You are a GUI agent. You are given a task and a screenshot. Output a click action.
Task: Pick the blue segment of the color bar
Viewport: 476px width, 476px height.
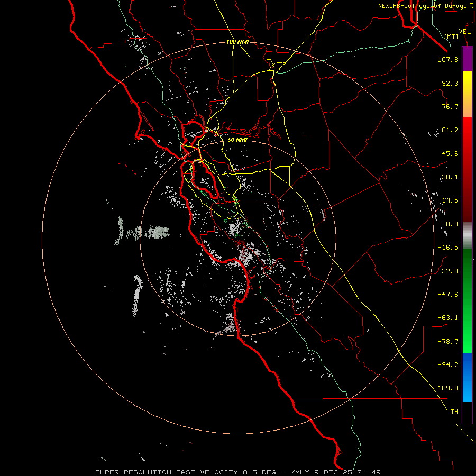coord(467,377)
